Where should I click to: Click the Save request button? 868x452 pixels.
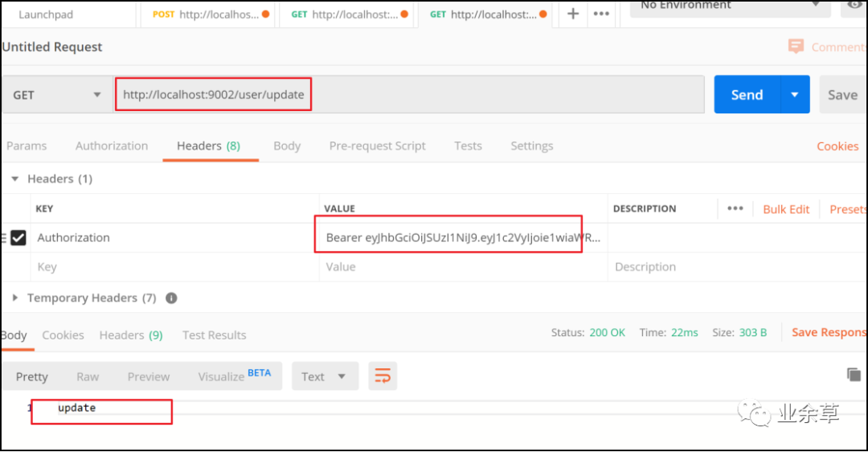click(x=842, y=95)
